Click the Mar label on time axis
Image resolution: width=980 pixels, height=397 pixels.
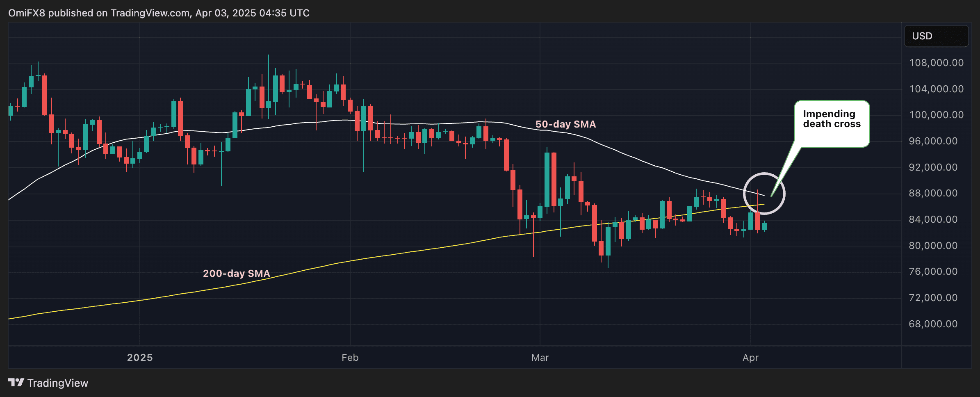pos(540,358)
